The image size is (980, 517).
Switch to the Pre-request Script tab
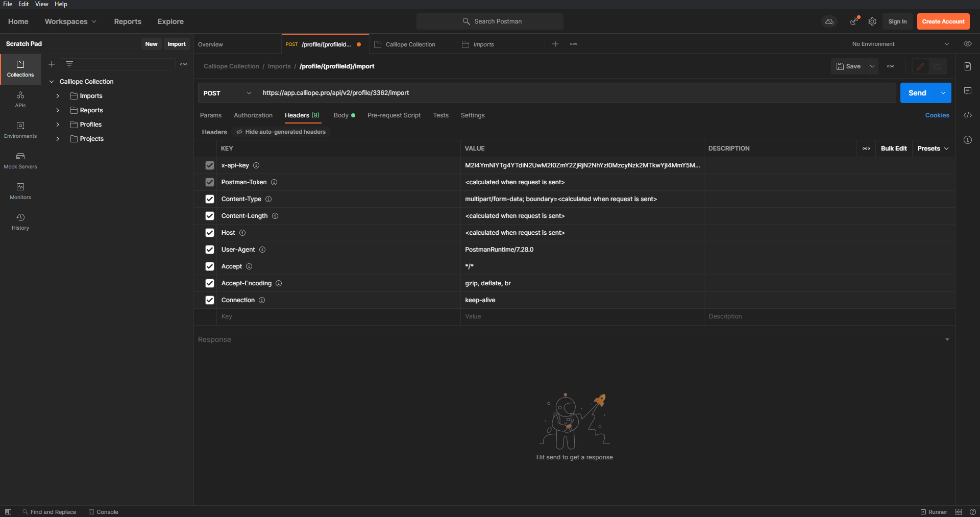[394, 115]
